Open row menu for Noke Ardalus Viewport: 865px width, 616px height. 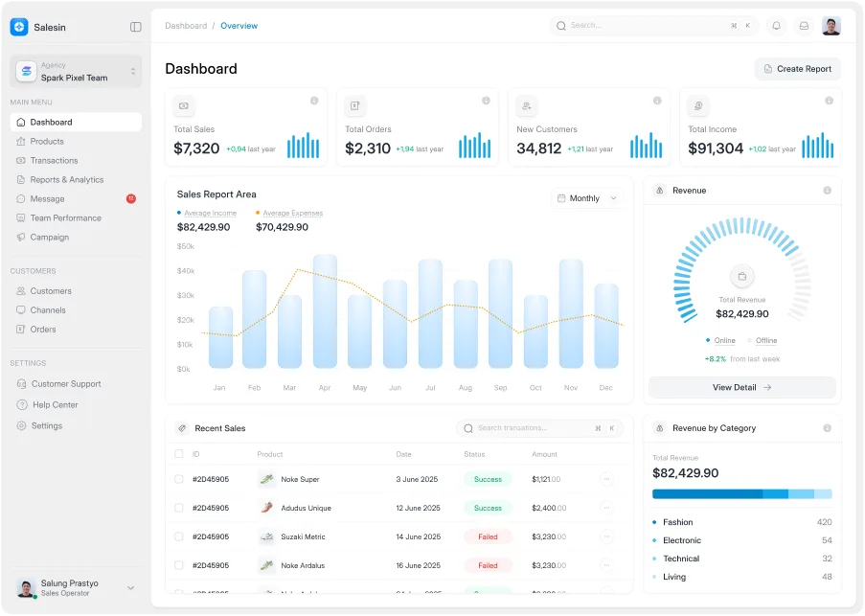(x=606, y=565)
